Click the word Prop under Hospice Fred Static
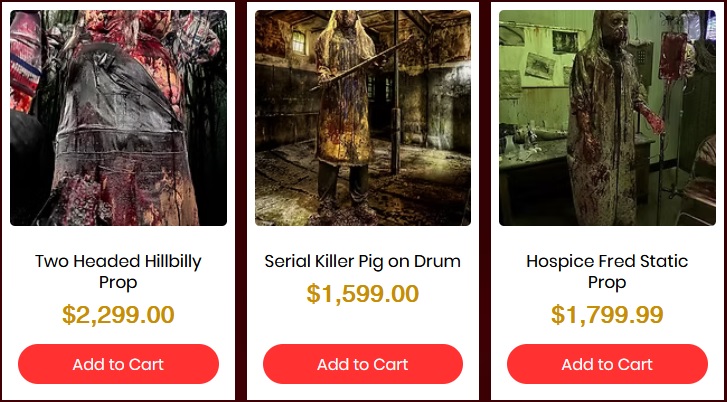Image resolution: width=727 pixels, height=402 pixels. tap(607, 282)
